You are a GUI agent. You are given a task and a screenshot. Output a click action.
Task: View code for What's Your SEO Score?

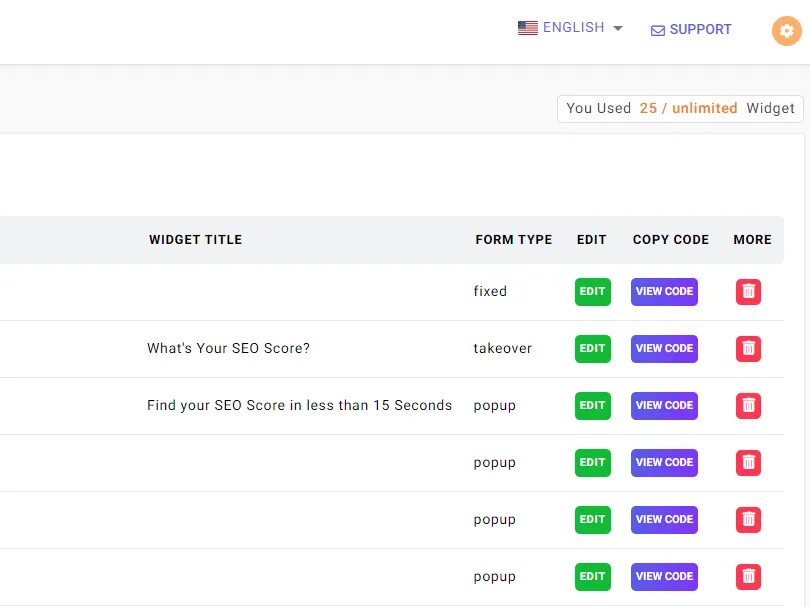point(664,349)
